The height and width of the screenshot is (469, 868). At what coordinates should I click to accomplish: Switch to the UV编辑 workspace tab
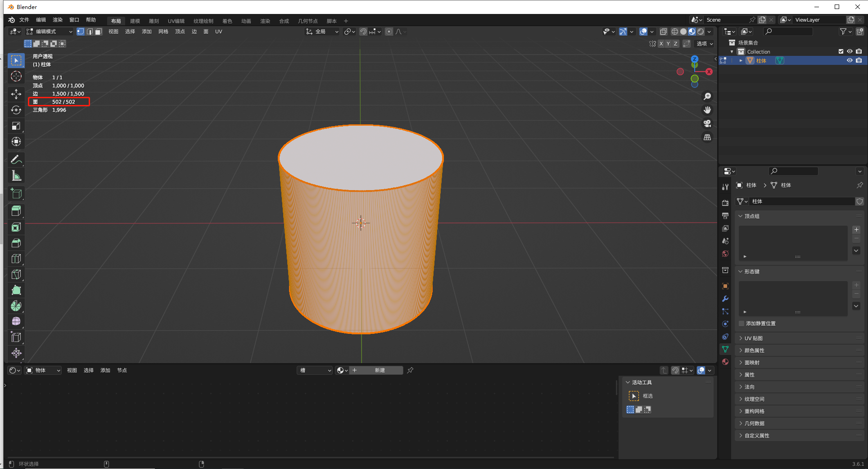point(176,21)
